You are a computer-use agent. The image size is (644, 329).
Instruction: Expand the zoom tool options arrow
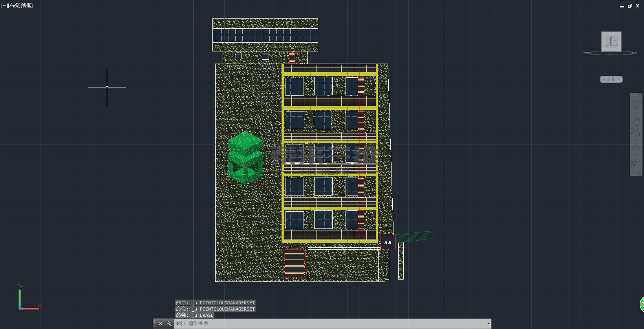[x=636, y=139]
